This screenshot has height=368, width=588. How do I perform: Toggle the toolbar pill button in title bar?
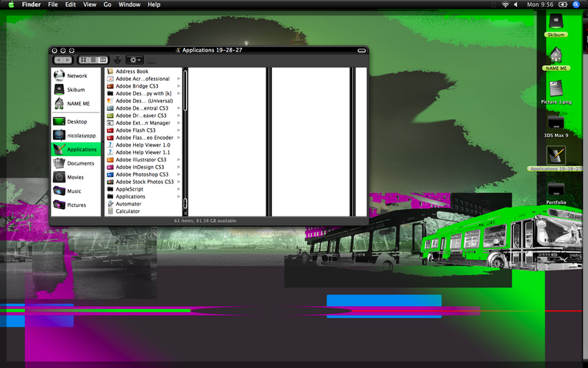click(362, 50)
